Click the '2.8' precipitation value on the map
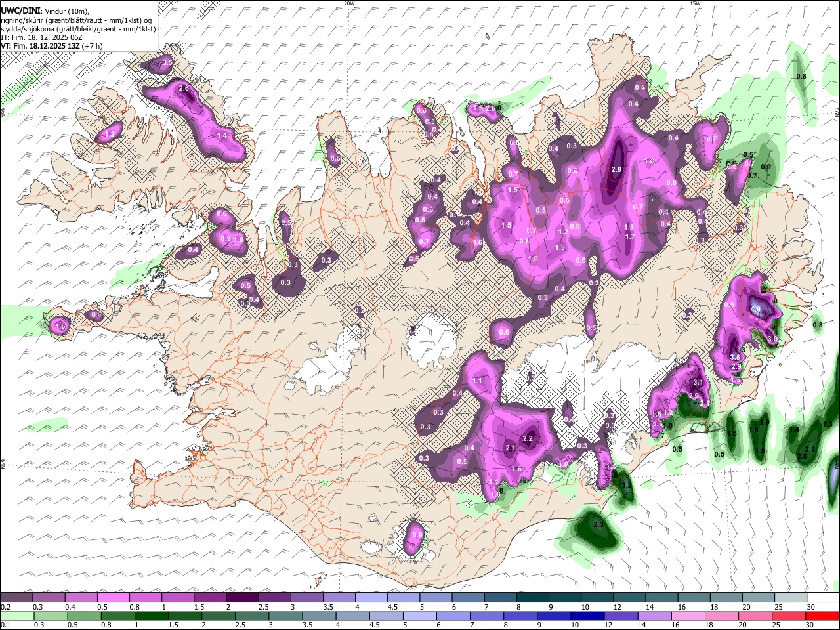Image resolution: width=840 pixels, height=630 pixels. point(616,170)
